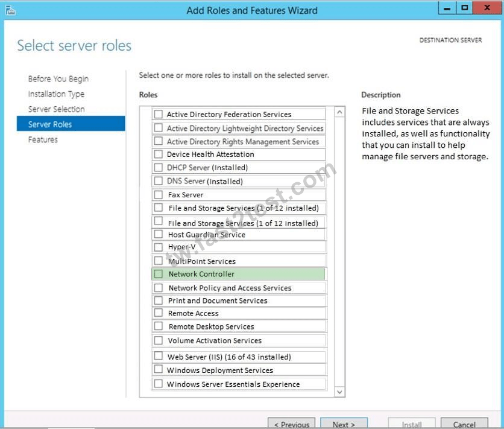Jump to the Features step

point(43,139)
